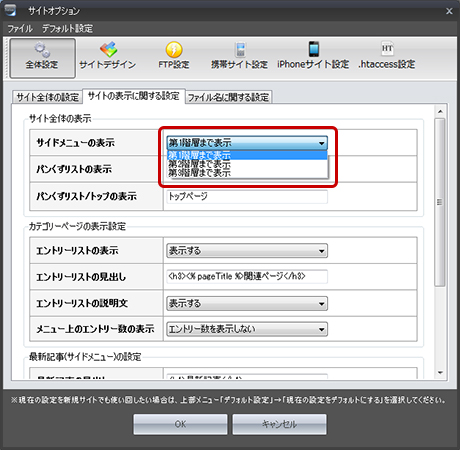Screen dimensions: 460x450
Task: Click the キャンセル button
Action: pyautogui.click(x=279, y=424)
